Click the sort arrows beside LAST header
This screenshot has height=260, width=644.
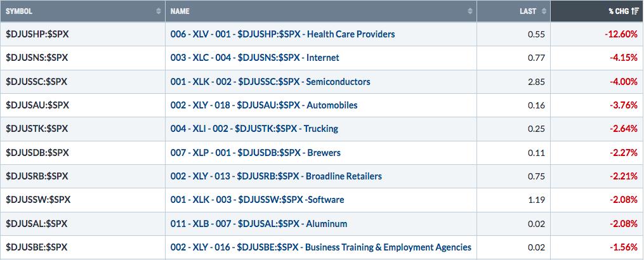pyautogui.click(x=544, y=11)
